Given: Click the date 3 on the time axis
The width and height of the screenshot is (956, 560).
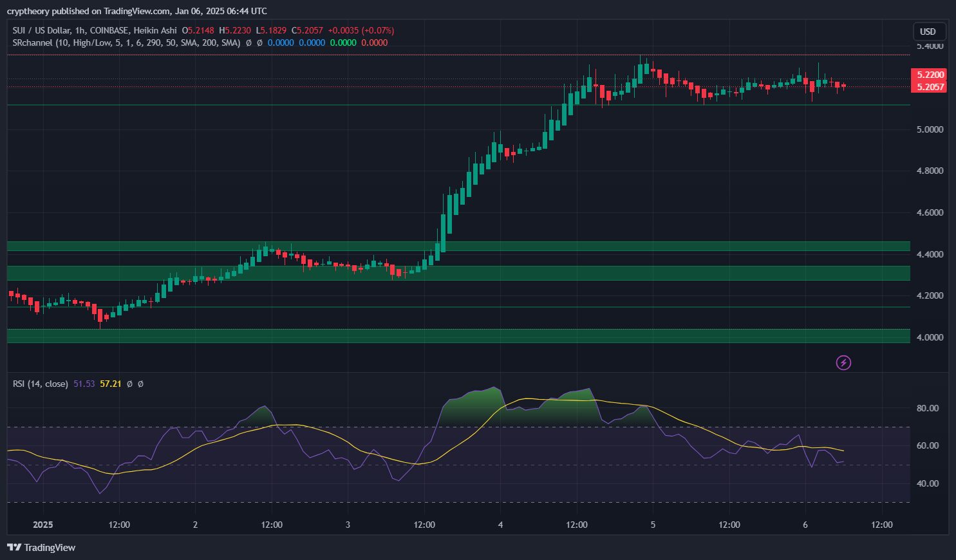Looking at the screenshot, I should (x=348, y=525).
